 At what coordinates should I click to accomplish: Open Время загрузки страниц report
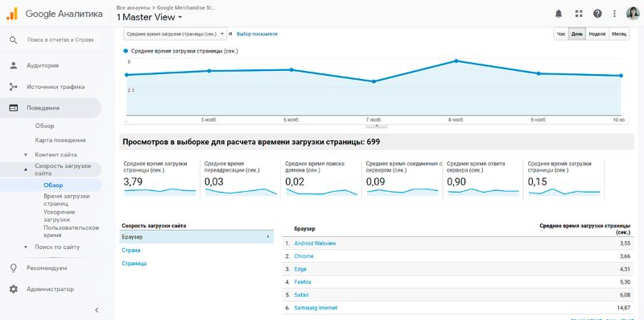pyautogui.click(x=67, y=200)
